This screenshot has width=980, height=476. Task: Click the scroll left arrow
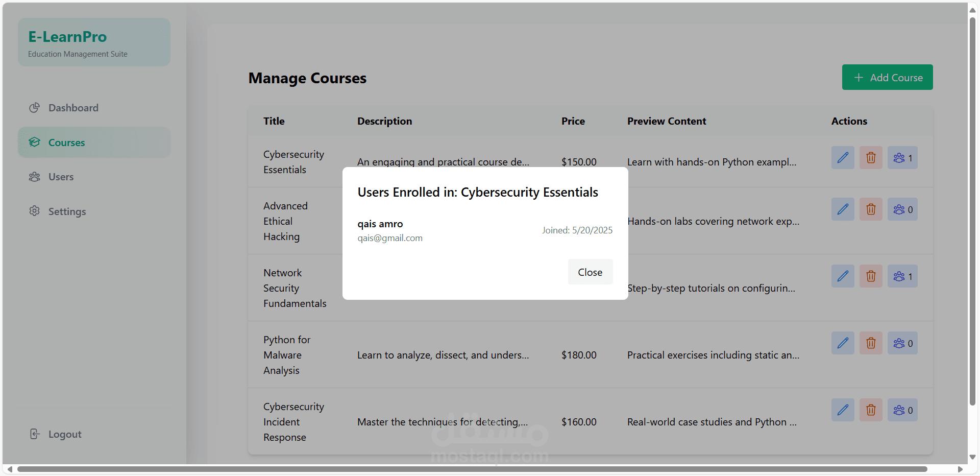pos(10,469)
